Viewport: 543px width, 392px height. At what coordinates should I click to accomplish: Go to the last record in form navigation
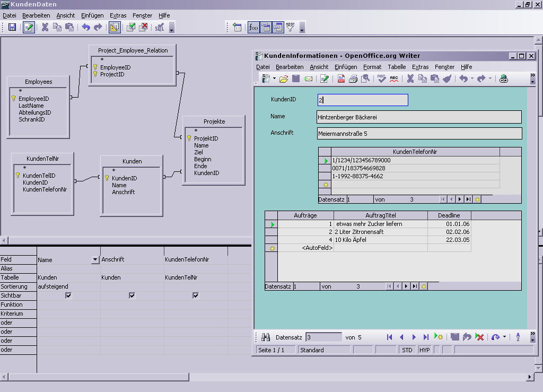426,337
